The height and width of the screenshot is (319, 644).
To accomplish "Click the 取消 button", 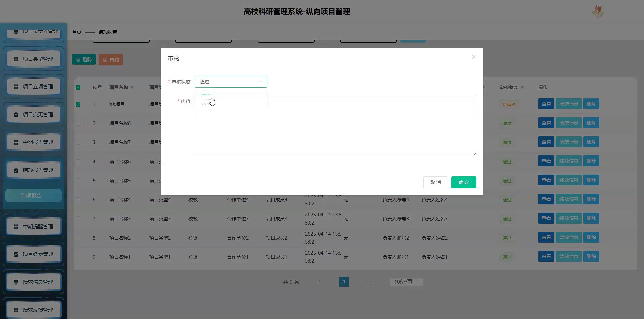I will pos(435,182).
